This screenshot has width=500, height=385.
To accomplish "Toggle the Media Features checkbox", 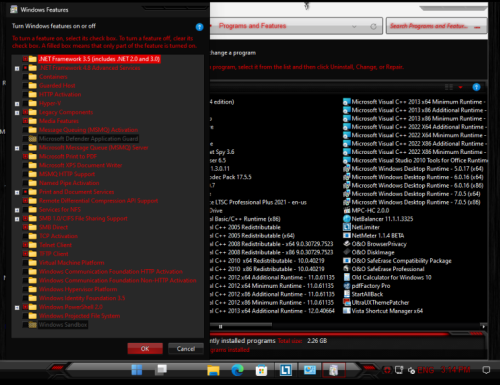I will (x=25, y=121).
